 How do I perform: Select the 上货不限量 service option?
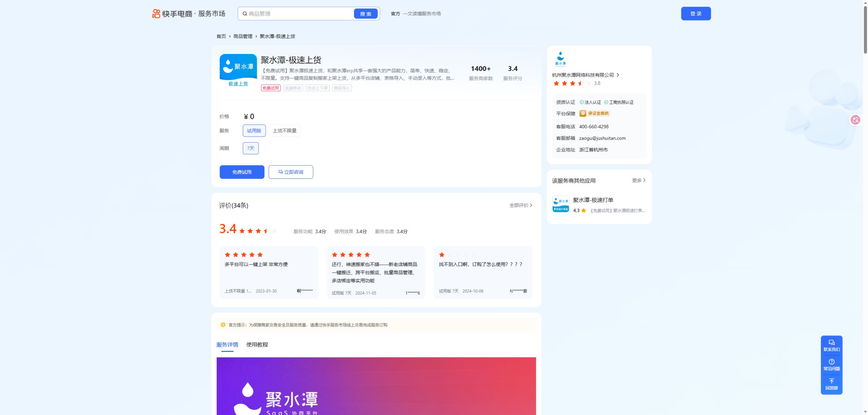coord(284,131)
